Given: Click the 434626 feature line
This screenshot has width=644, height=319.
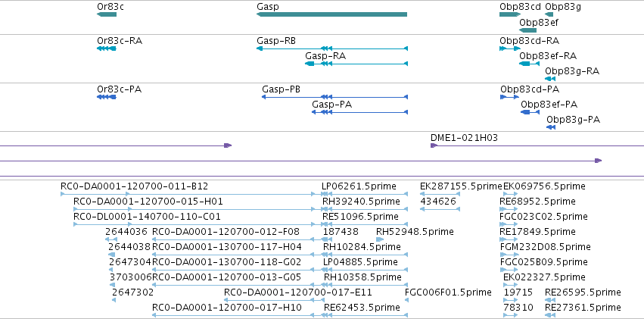Looking at the screenshot, I should (440, 209).
